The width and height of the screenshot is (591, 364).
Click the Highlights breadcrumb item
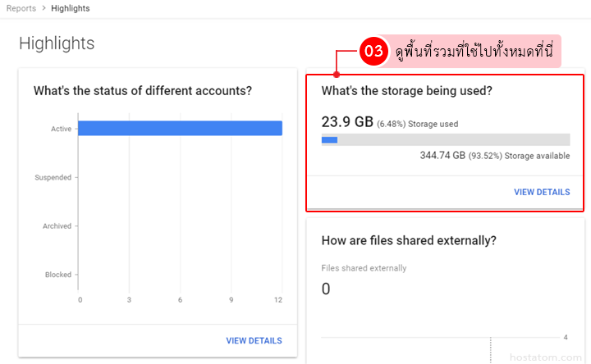coord(70,8)
